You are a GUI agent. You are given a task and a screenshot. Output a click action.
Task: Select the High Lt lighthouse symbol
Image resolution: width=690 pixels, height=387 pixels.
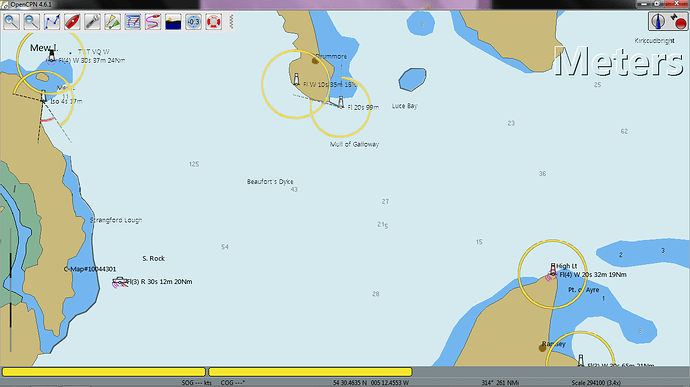(x=553, y=269)
